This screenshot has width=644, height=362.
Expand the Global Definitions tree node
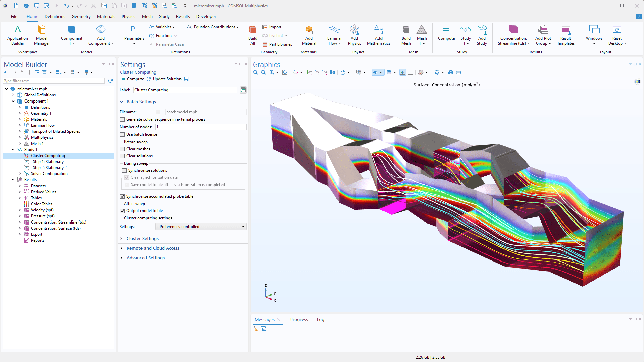tap(13, 95)
